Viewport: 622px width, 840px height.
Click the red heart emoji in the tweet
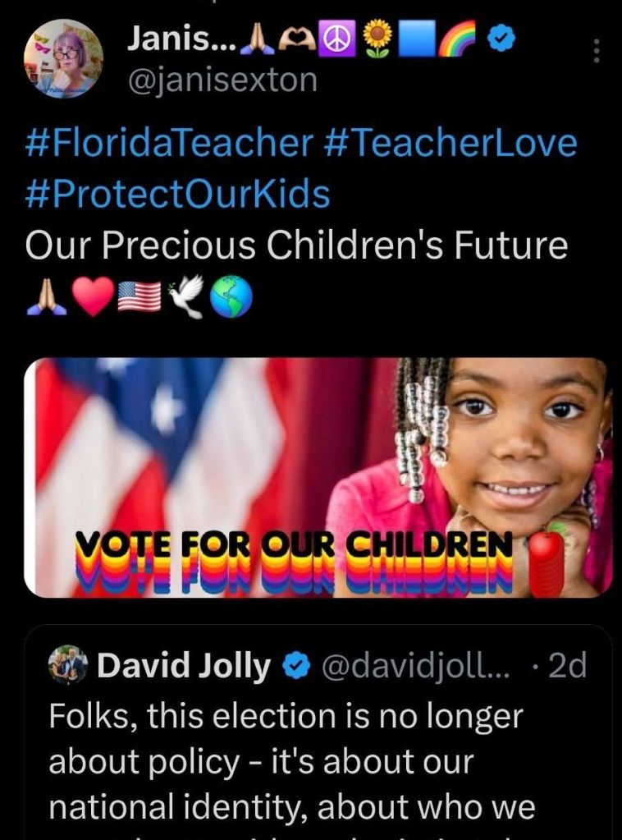coord(94,296)
